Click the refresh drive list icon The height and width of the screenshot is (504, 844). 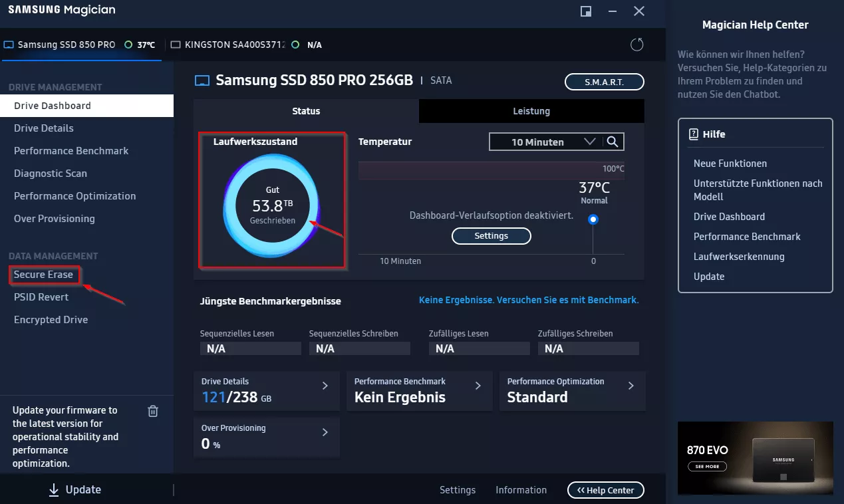(x=637, y=45)
